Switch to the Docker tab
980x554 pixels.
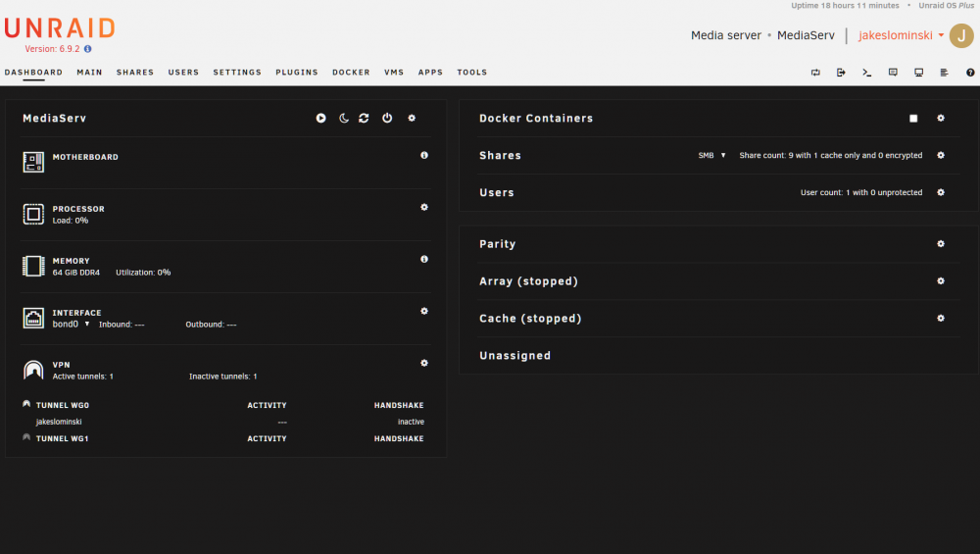pyautogui.click(x=351, y=73)
